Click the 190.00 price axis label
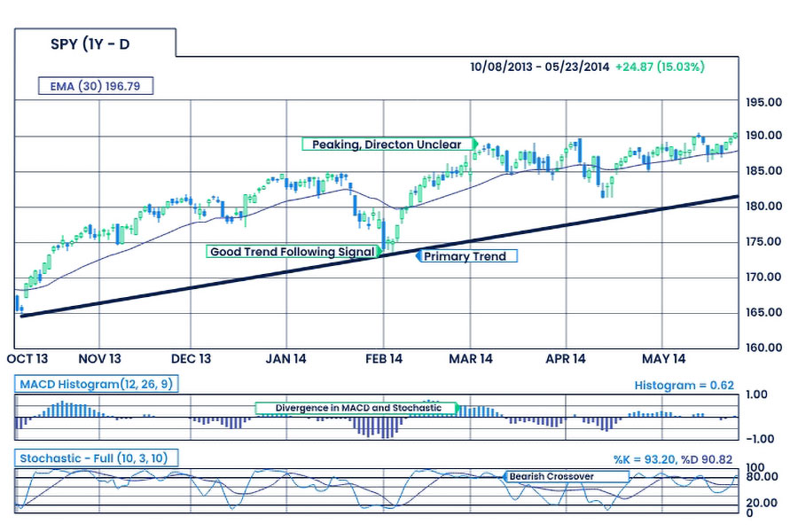798x532 pixels. 764,136
